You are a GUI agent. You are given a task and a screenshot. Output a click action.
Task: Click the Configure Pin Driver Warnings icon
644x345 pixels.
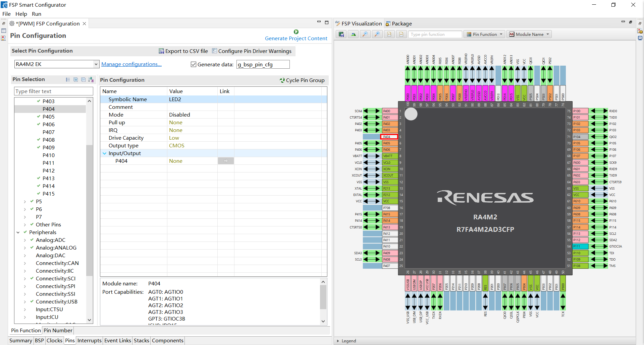214,51
